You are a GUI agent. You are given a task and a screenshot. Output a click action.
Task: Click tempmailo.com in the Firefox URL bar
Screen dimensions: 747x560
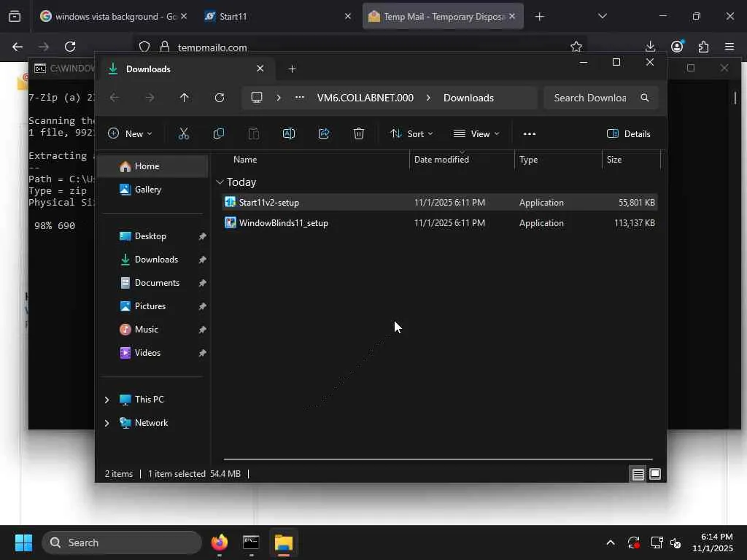(212, 47)
